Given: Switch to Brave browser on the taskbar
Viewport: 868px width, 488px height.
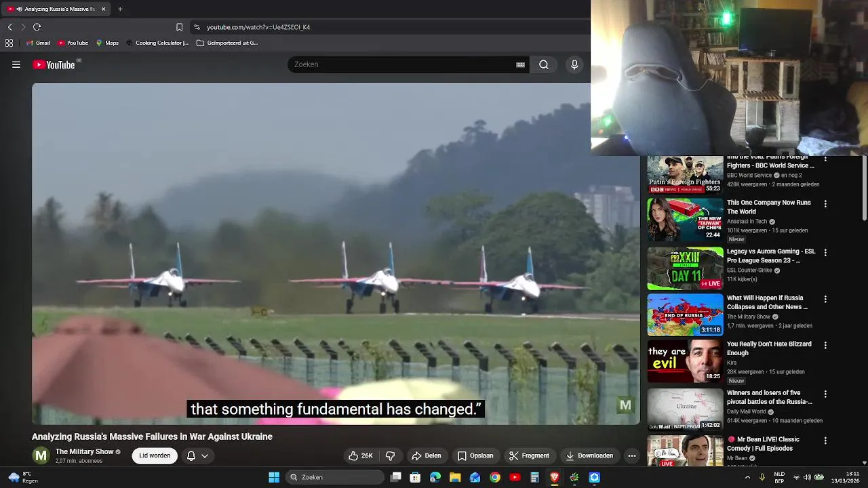Looking at the screenshot, I should click(x=555, y=477).
